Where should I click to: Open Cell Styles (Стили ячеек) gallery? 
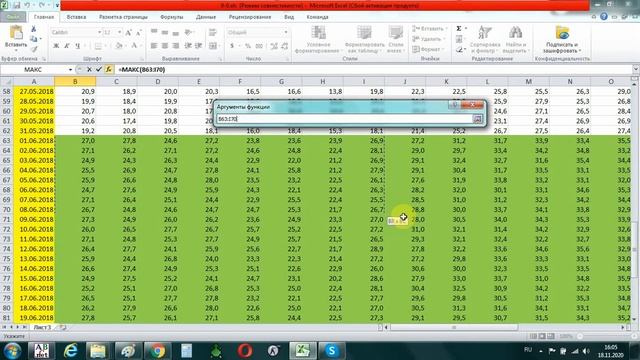pos(396,39)
